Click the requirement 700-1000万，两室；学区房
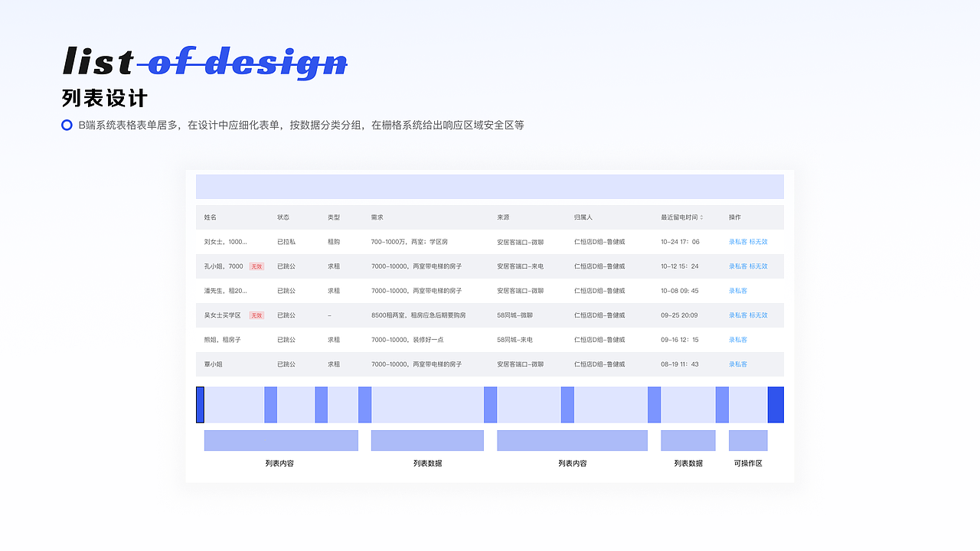 click(410, 242)
